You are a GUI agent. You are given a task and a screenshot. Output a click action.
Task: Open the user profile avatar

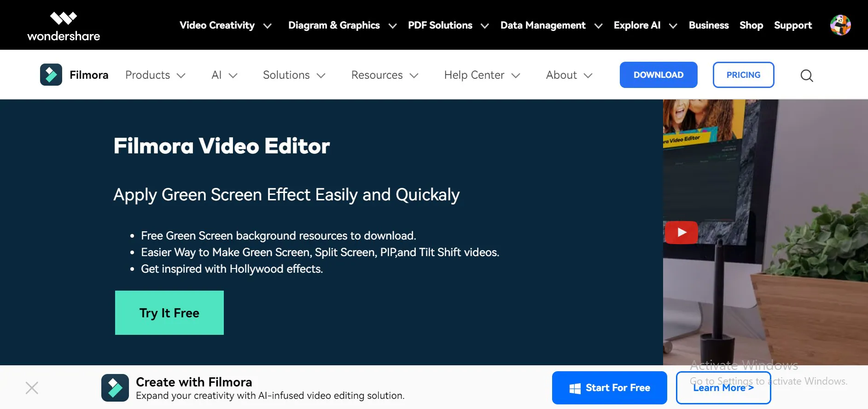coord(840,25)
